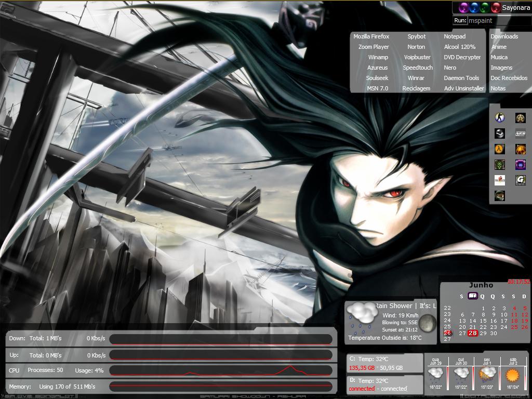Launch DVD Decrypter

[462, 57]
